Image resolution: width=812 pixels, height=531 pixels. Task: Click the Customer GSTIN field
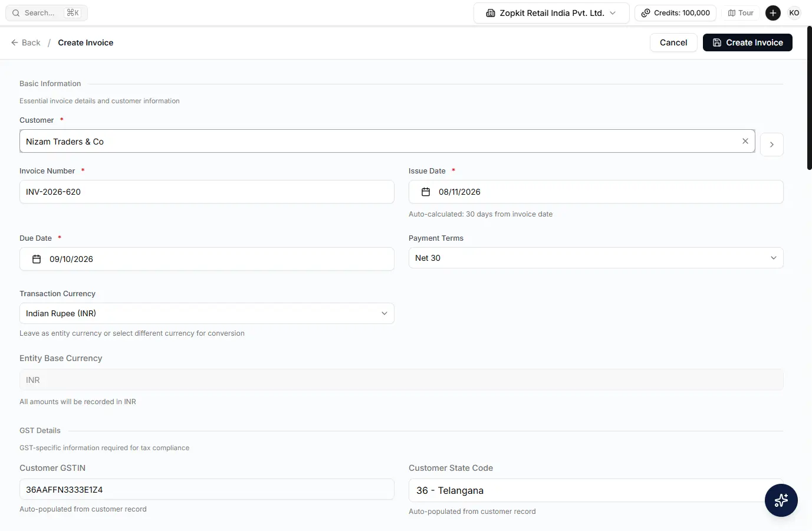(x=206, y=489)
